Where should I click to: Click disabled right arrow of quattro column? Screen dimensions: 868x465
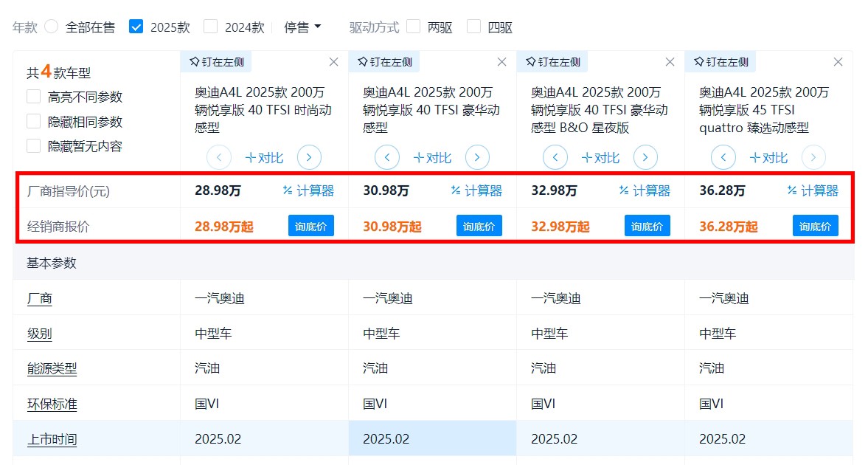coord(813,157)
